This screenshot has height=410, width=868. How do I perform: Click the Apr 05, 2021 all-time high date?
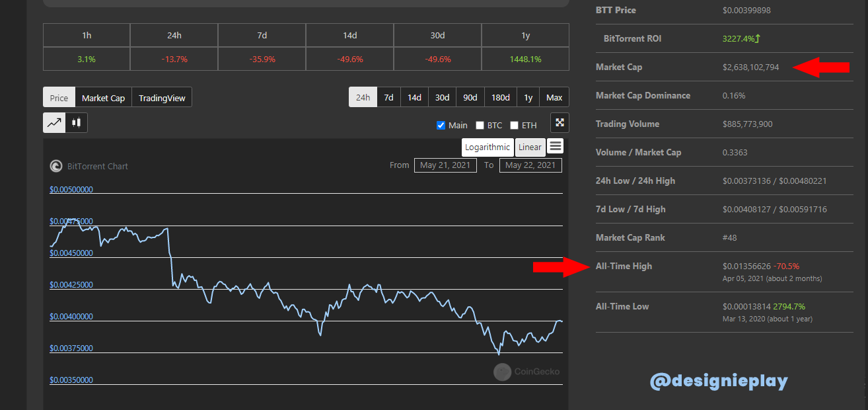(743, 278)
